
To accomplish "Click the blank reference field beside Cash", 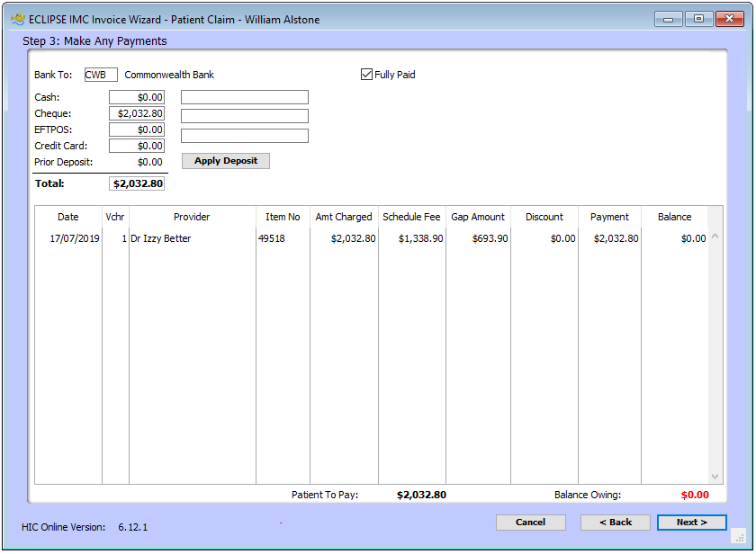I will [x=244, y=97].
